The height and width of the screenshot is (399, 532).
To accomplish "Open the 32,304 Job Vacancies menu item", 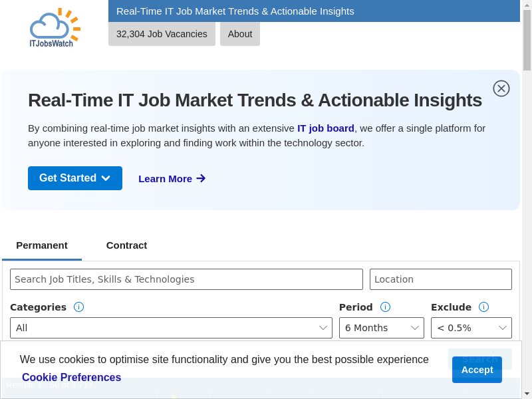I will 162,34.
